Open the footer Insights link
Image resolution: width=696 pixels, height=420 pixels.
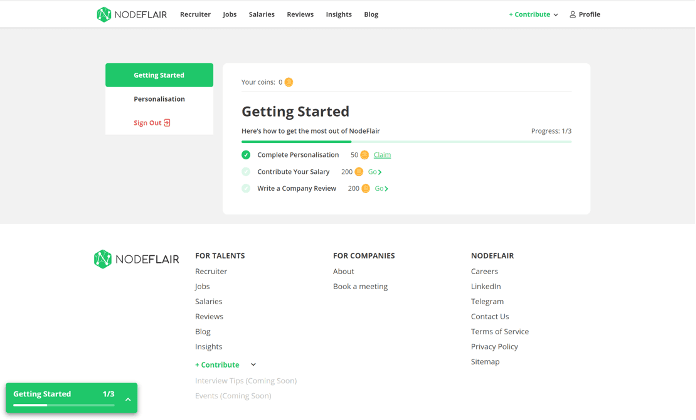[x=209, y=347]
